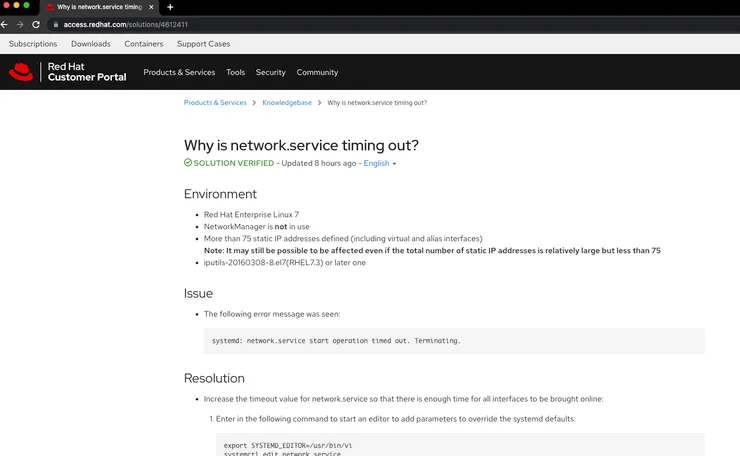The width and height of the screenshot is (740, 456).
Task: Open the Tools navigation menu
Action: (235, 72)
